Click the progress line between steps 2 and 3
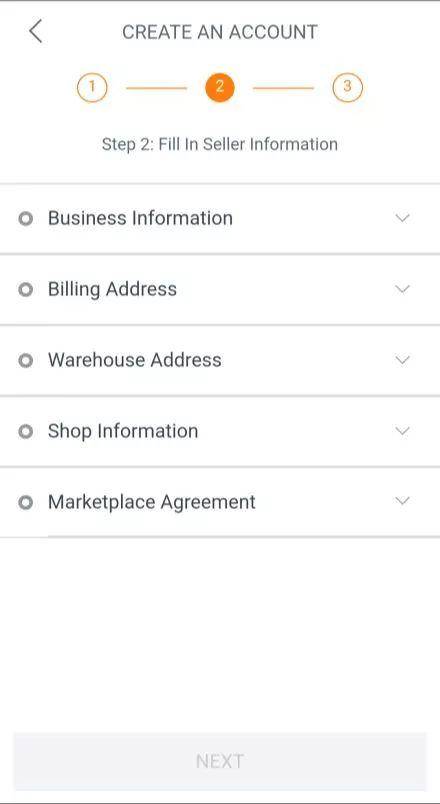Screen dimensions: 440x804 283,88
